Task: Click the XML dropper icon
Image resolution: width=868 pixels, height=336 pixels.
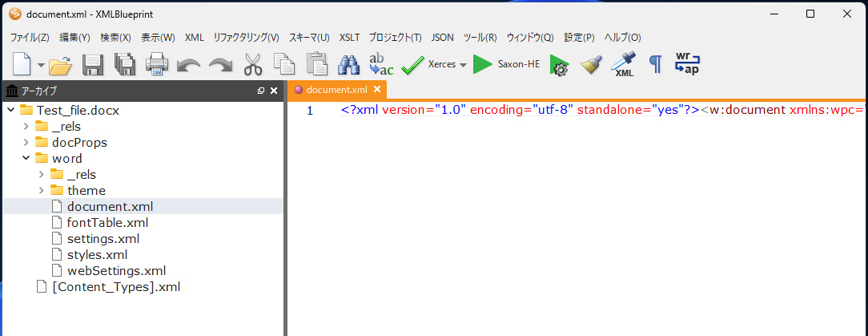Action: tap(623, 64)
